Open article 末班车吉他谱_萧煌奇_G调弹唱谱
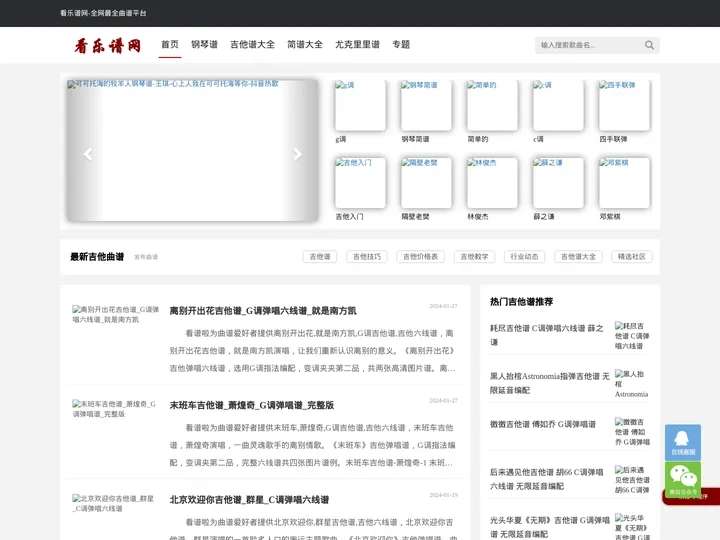This screenshot has width=720, height=540. [252, 405]
